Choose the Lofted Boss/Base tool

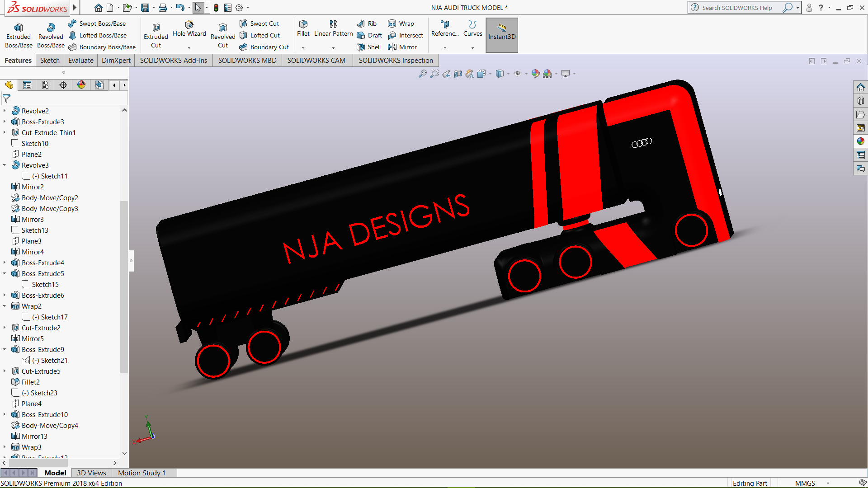pyautogui.click(x=98, y=35)
